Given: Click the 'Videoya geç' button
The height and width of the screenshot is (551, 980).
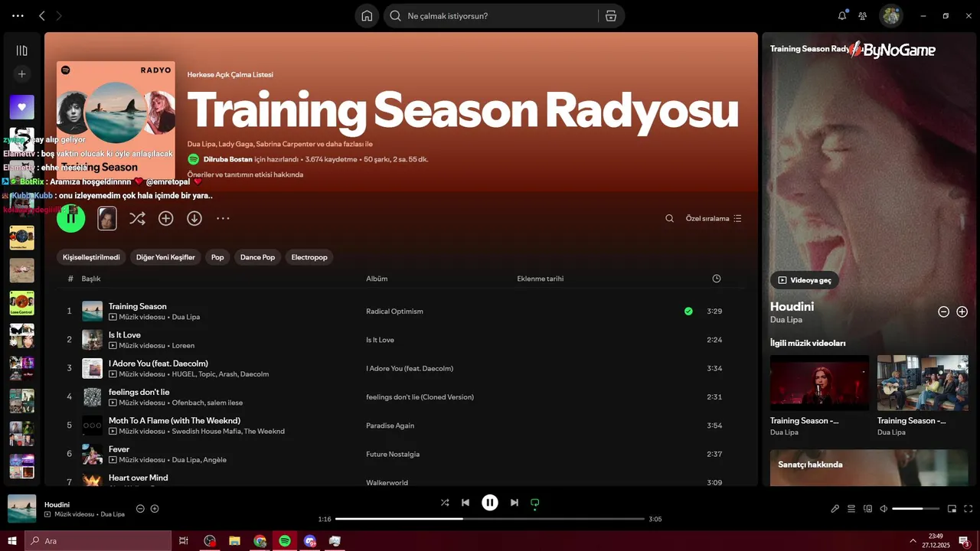Looking at the screenshot, I should click(x=805, y=280).
